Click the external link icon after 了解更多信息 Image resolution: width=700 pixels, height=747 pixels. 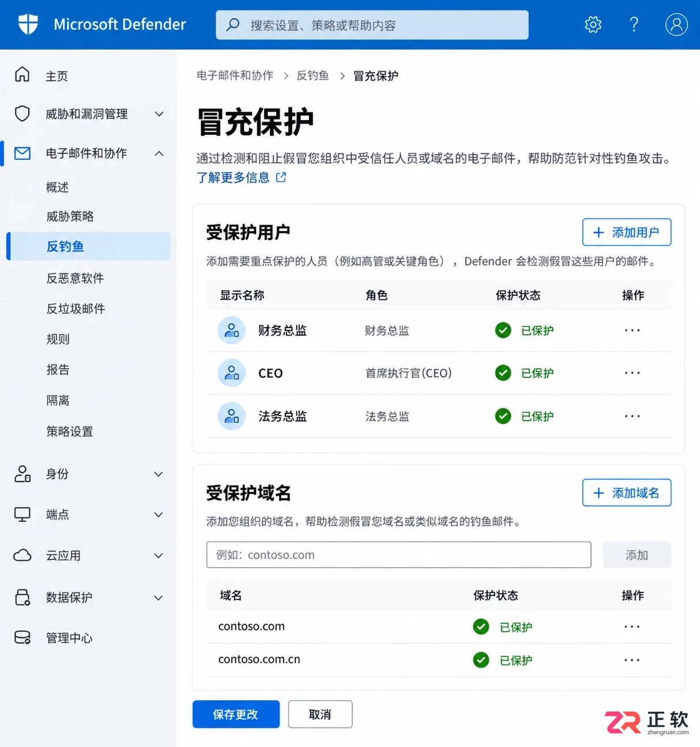(x=281, y=177)
